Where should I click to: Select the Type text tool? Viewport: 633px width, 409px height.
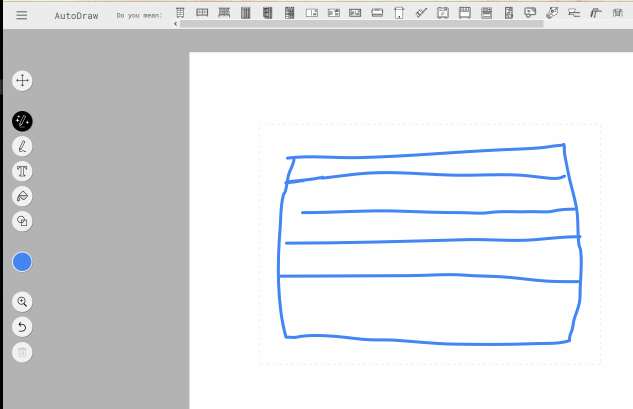pos(22,171)
